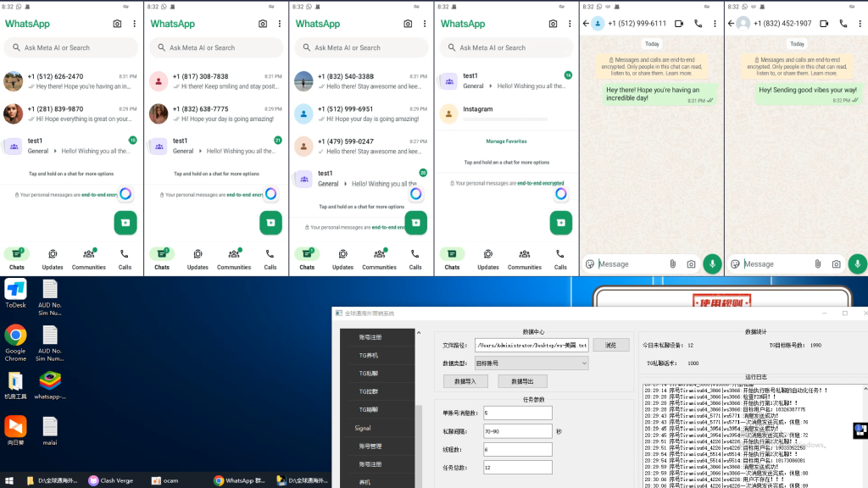The width and height of the screenshot is (868, 488).
Task: Click the 数据导出 export button
Action: pos(522,381)
